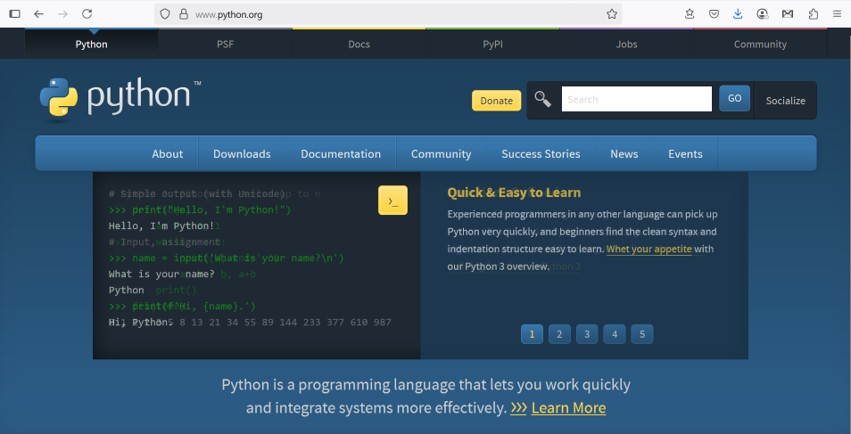Follow the 'Whet your appetite' link
The image size is (851, 434).
click(x=649, y=249)
